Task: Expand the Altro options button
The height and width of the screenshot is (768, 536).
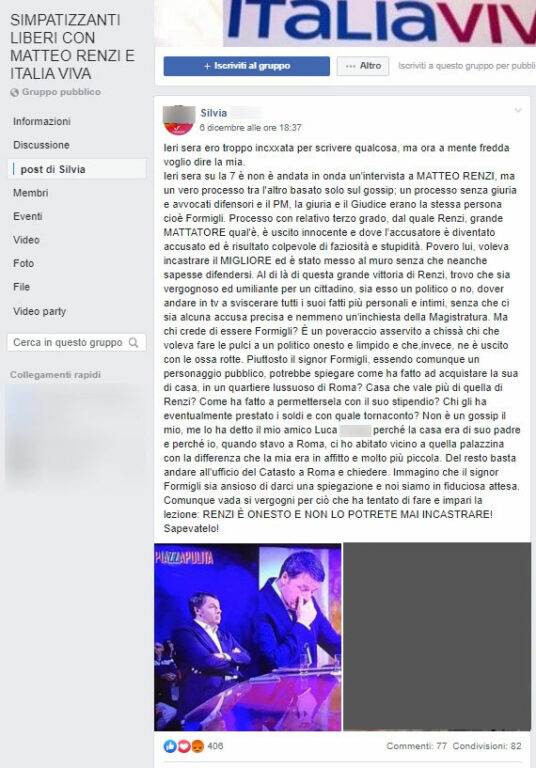Action: pos(363,66)
